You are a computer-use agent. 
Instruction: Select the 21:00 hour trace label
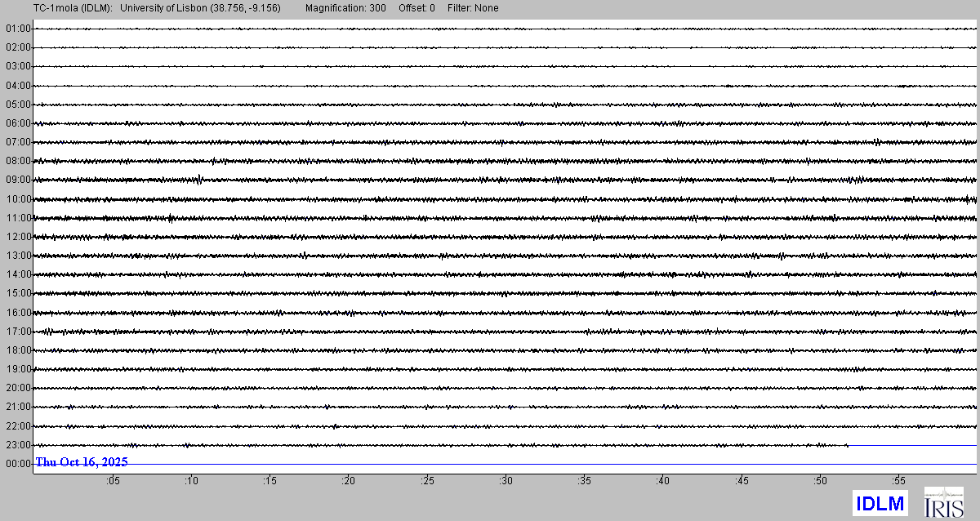pyautogui.click(x=18, y=407)
